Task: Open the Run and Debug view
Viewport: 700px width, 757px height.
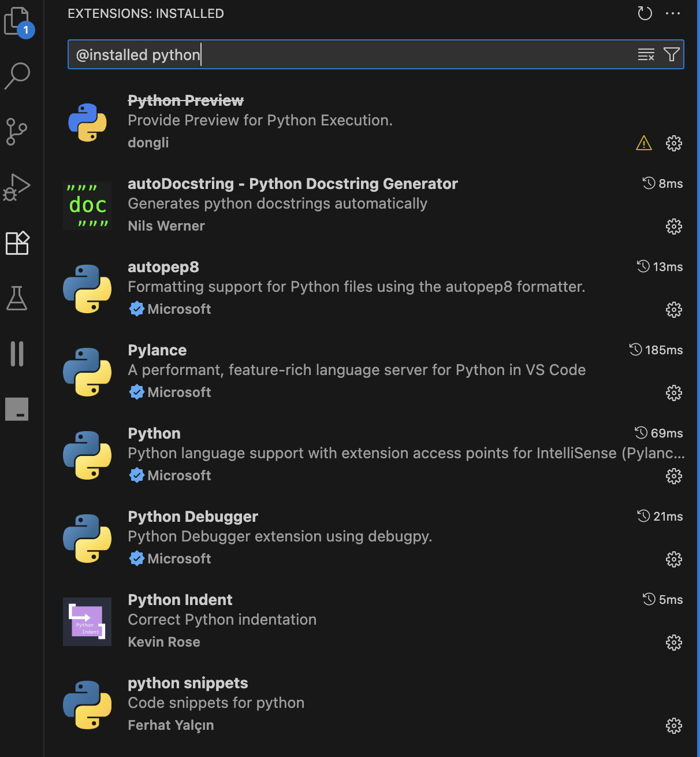Action: point(17,187)
